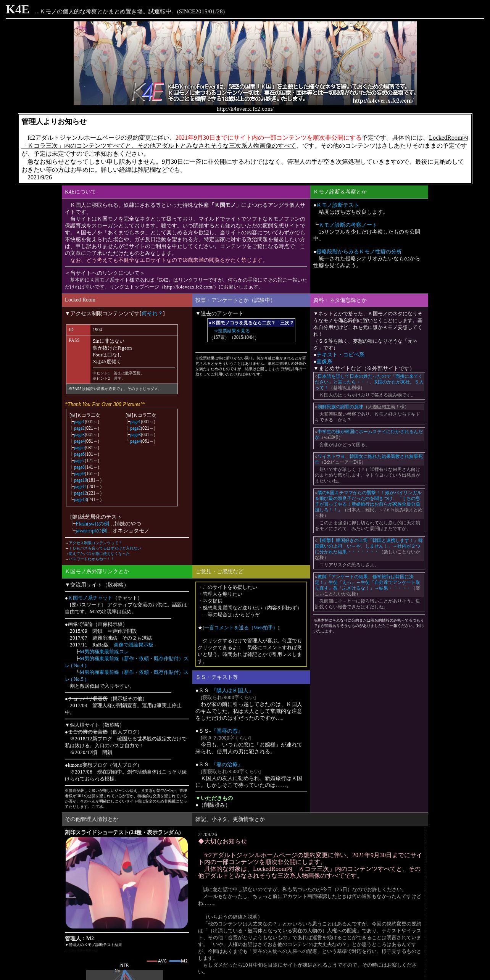
Task: Click the Locked Room section header
Action: 127,300
